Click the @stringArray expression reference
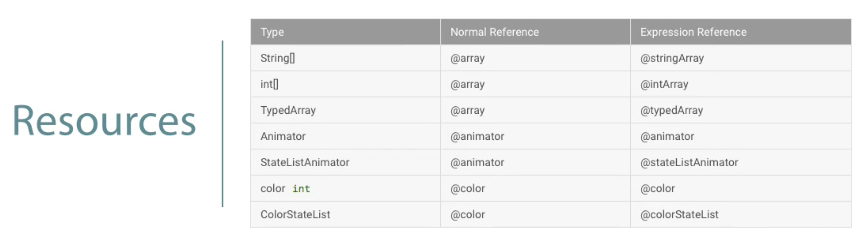The image size is (868, 245). pyautogui.click(x=672, y=58)
